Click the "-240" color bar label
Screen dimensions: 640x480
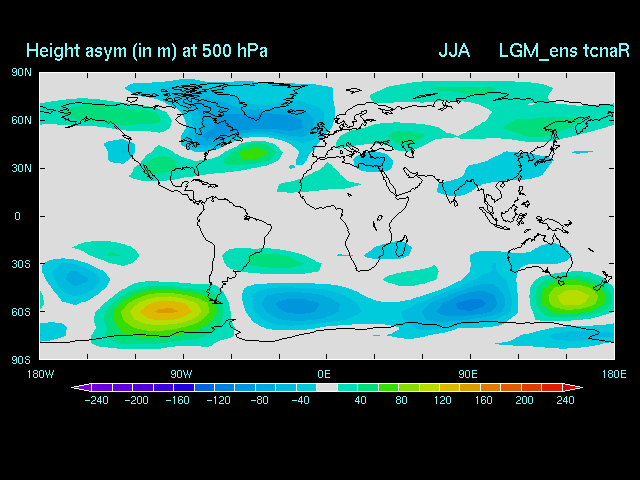click(x=97, y=401)
